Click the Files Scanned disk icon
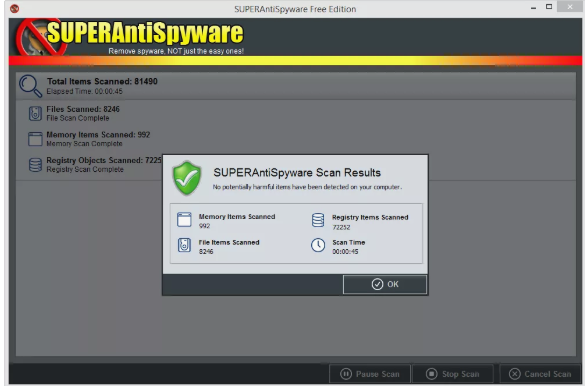 tap(35, 113)
